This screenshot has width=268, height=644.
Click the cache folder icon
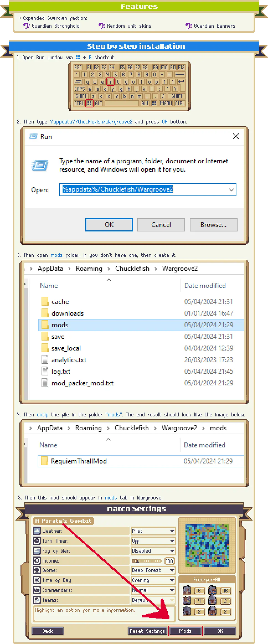coord(45,301)
